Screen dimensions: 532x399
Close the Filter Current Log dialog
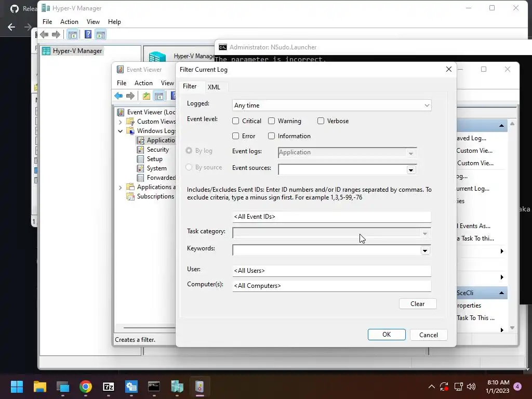(x=448, y=69)
